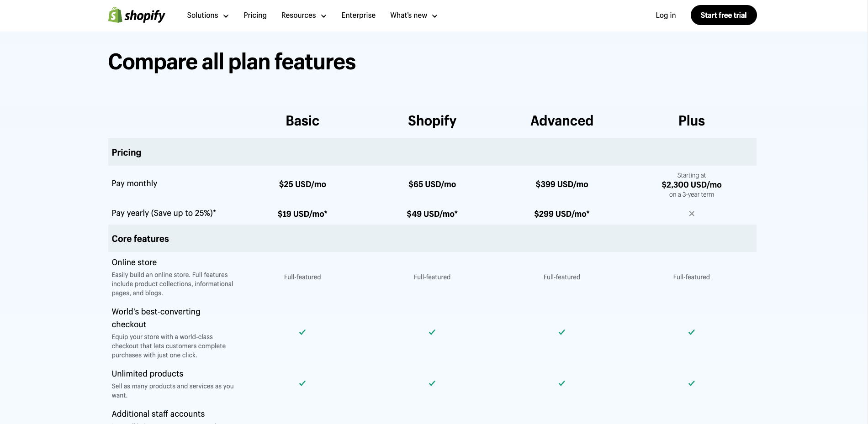This screenshot has width=868, height=424.
Task: Click the Start free trial button
Action: [724, 15]
